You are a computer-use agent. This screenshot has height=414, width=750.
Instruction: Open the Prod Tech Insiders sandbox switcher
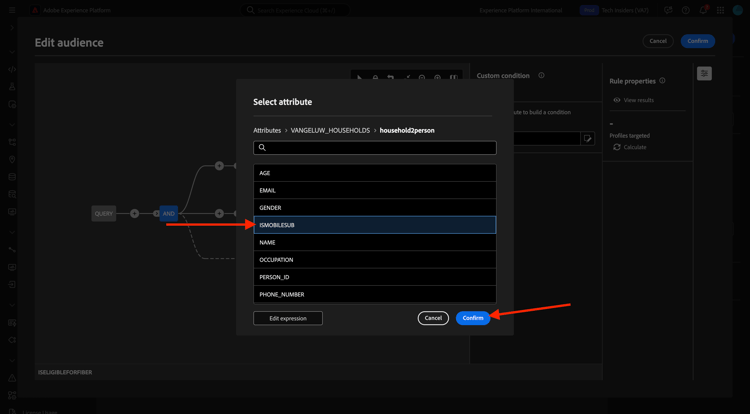coord(614,10)
